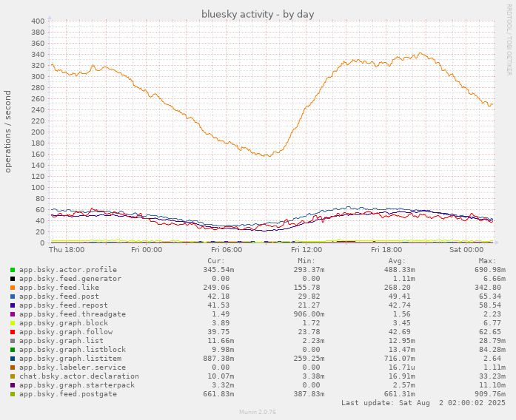Click the yellow-green app.bsky.graph.block swatch
This screenshot has height=420, width=516.
coord(13,323)
